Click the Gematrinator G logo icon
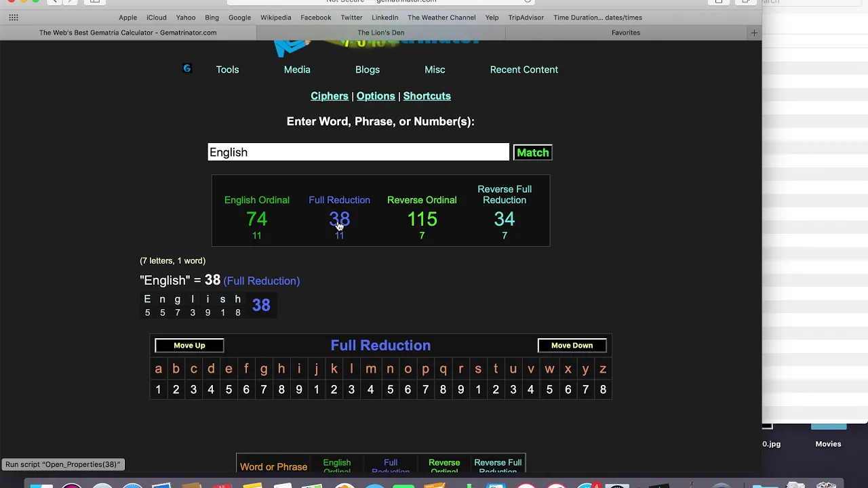Image resolution: width=868 pixels, height=488 pixels. [187, 68]
